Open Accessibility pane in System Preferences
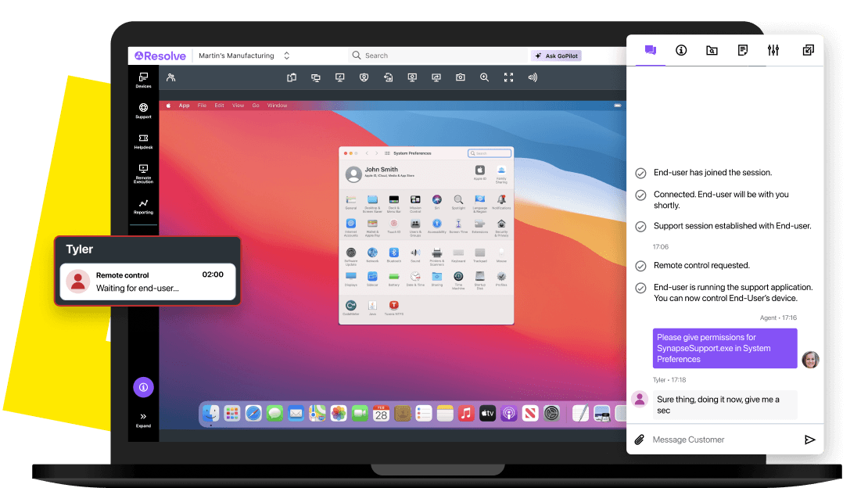 [x=437, y=225]
